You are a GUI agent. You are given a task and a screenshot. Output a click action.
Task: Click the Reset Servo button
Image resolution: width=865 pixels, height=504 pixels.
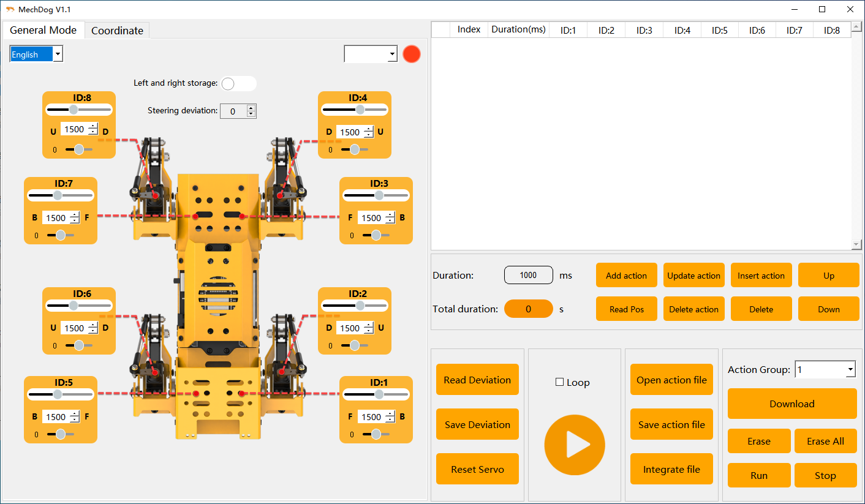(x=477, y=469)
